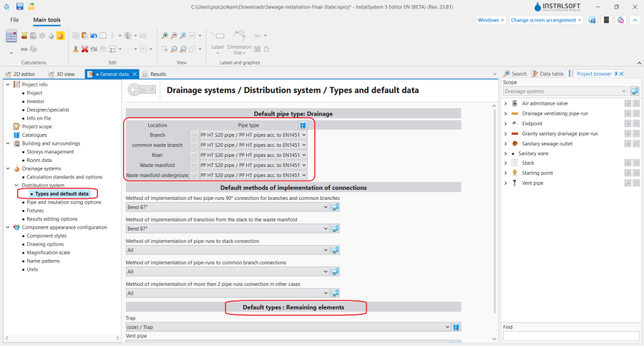Viewport: 644px width, 346px height.
Task: Click the zoom in magnifier icon
Action: (x=165, y=36)
